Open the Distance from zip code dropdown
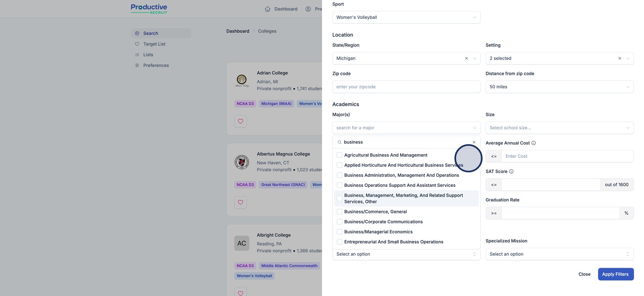This screenshot has width=644, height=296. (559, 87)
